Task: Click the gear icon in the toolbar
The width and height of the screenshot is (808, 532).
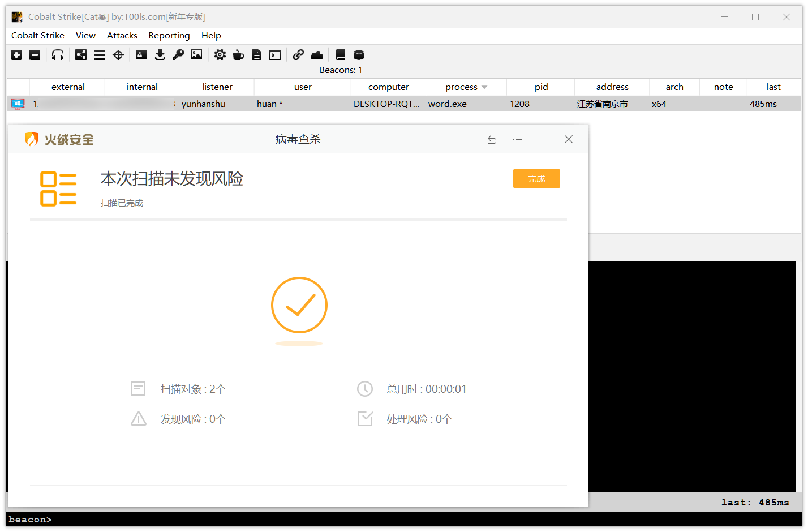Action: click(220, 55)
